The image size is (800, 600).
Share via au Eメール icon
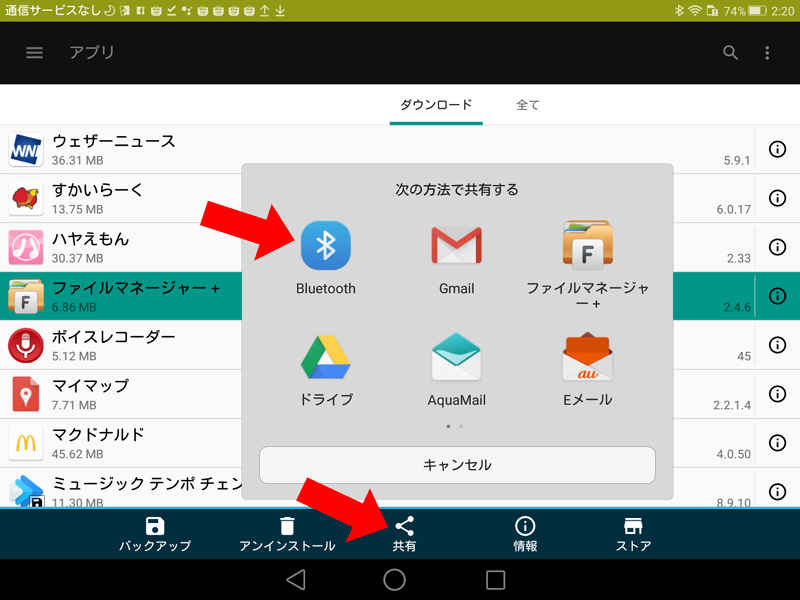(588, 357)
